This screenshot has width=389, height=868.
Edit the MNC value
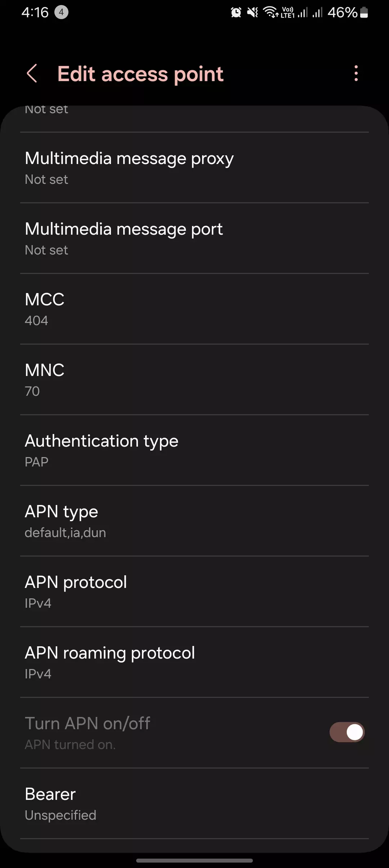coord(194,380)
